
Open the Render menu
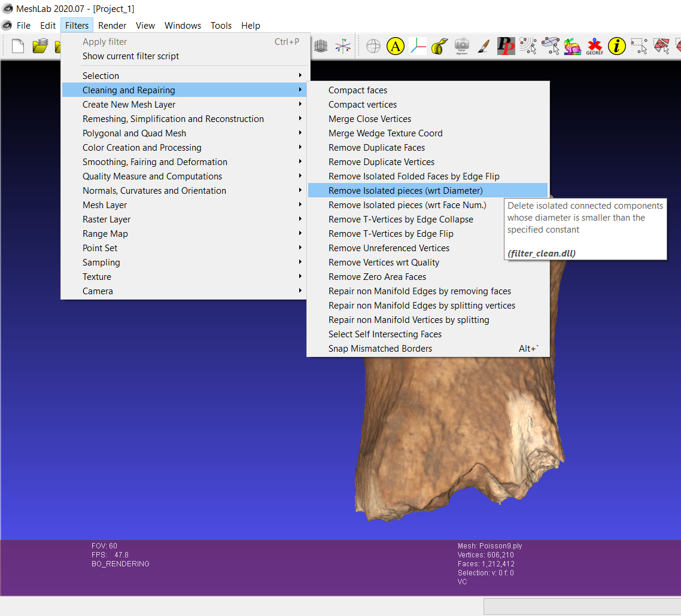[x=112, y=26]
